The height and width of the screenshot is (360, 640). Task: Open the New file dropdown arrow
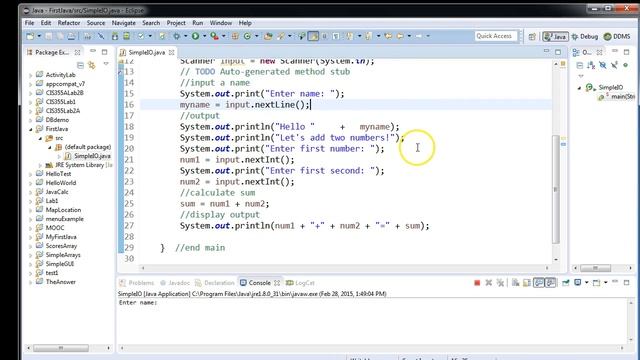point(39,36)
